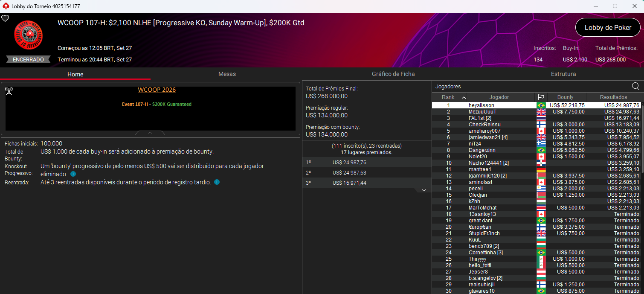Viewport: 644px width, 294px height.
Task: Click heyalisson bounty US$ 52.218,75
Action: (x=567, y=105)
